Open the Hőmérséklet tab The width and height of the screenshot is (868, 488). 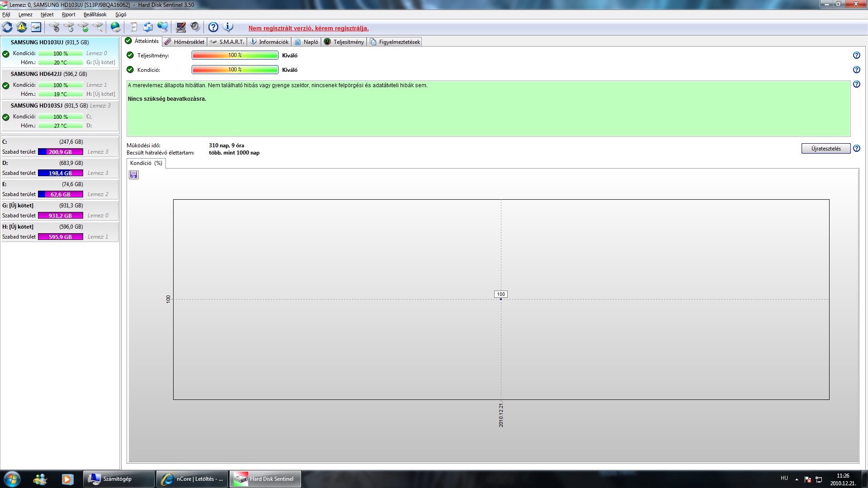tap(184, 42)
